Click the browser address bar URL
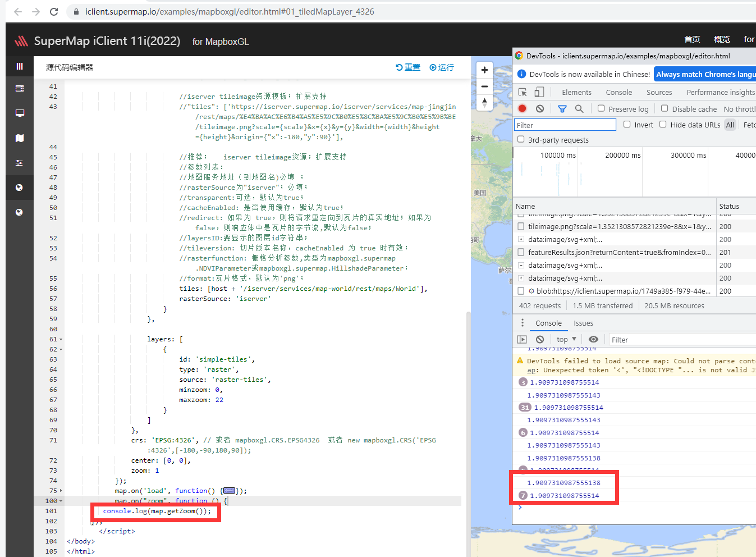This screenshot has height=557, width=756. (x=230, y=12)
